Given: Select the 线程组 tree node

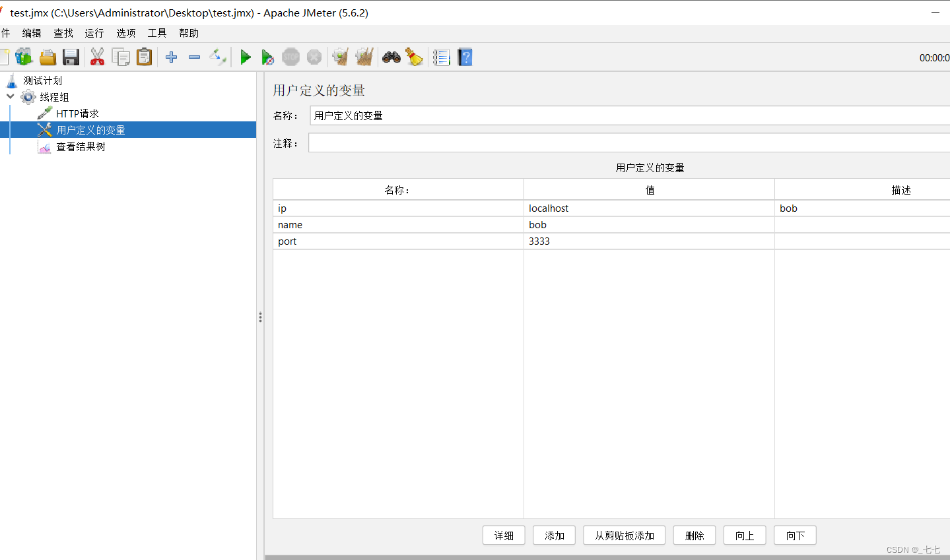Looking at the screenshot, I should click(54, 97).
